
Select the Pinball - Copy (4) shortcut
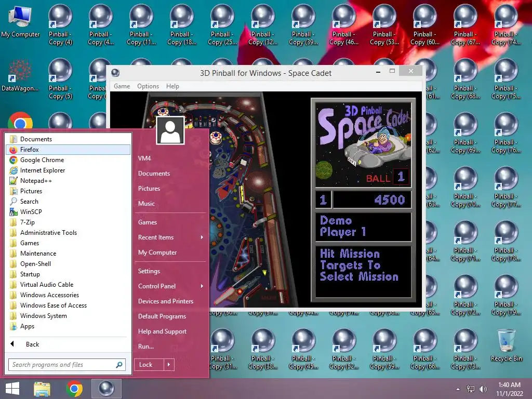(60, 25)
